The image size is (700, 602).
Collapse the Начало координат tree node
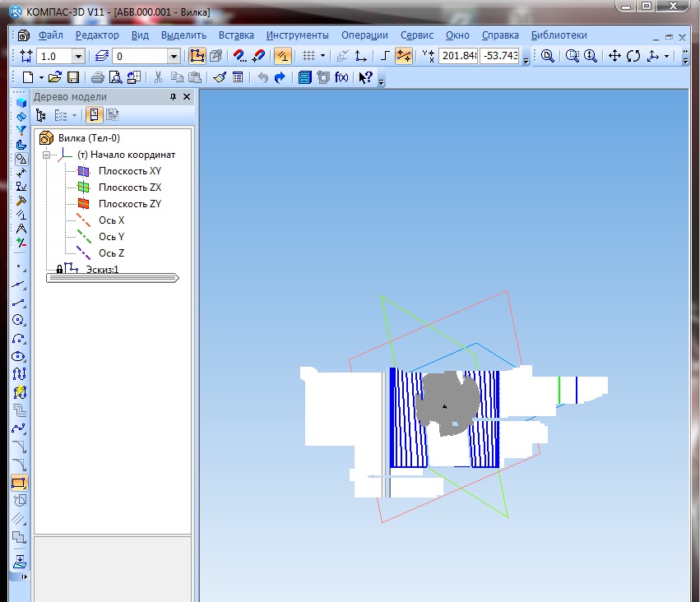click(47, 154)
